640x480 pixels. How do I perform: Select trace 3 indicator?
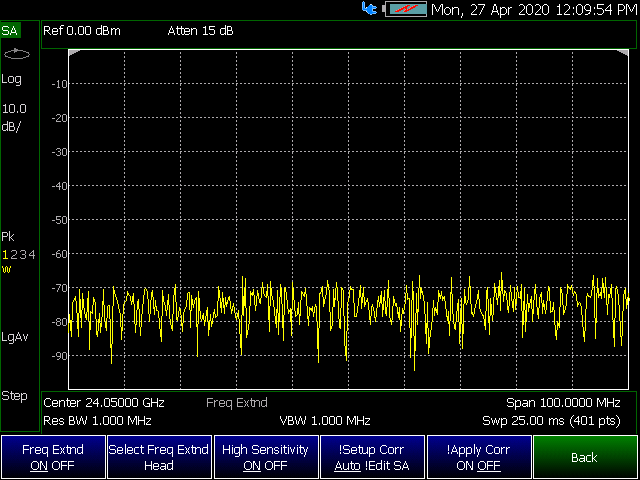pyautogui.click(x=23, y=255)
